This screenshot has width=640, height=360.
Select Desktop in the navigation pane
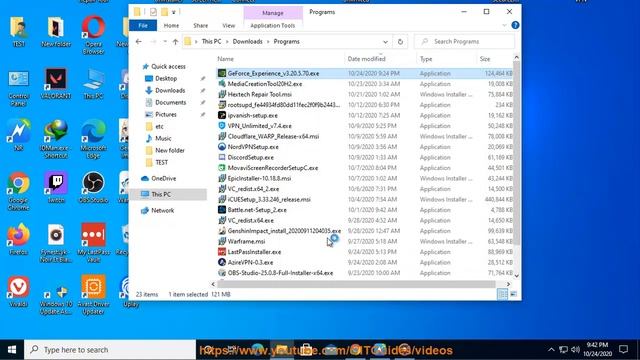166,78
